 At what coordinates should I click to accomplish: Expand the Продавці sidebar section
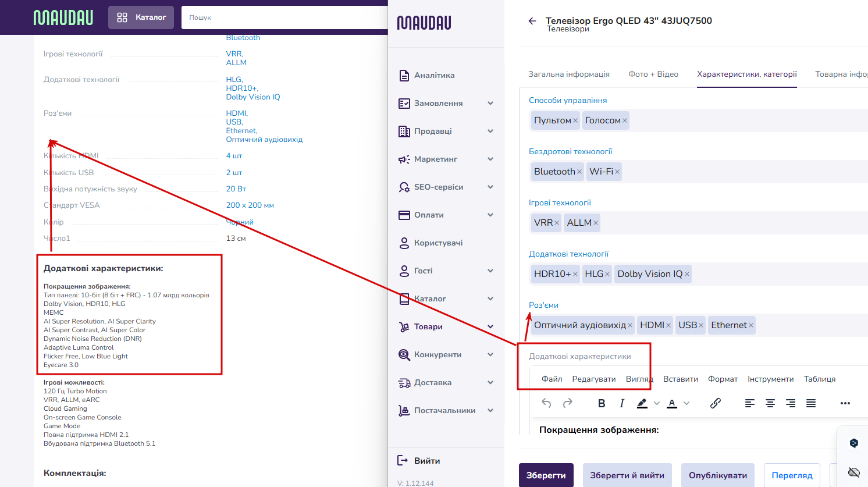point(490,131)
